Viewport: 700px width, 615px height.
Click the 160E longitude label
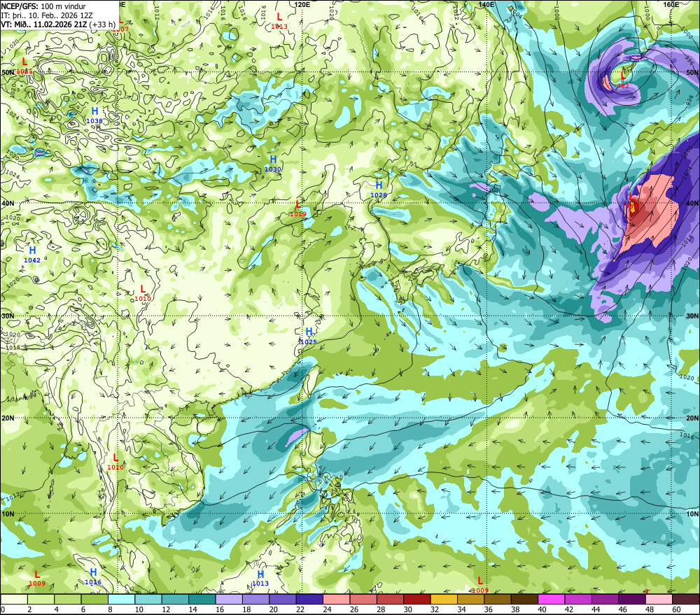coord(671,4)
